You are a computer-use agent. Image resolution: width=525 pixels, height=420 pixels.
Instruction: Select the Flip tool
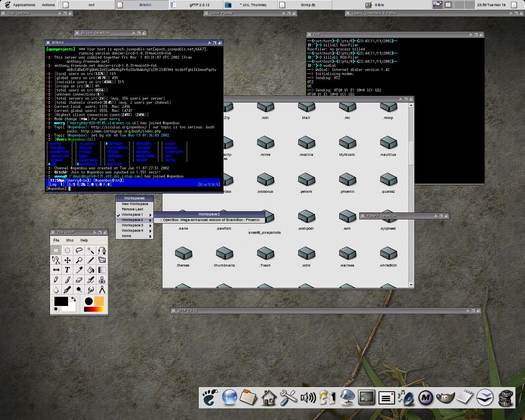pyautogui.click(x=56, y=270)
